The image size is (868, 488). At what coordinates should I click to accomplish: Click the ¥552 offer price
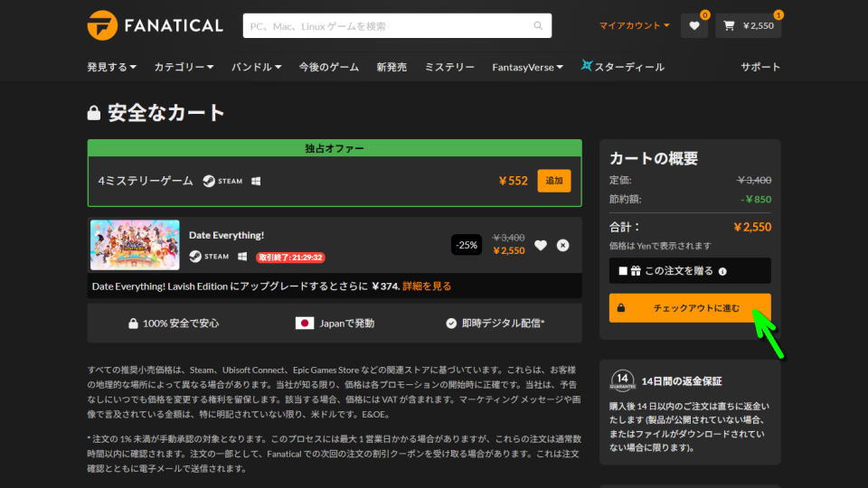coord(514,181)
